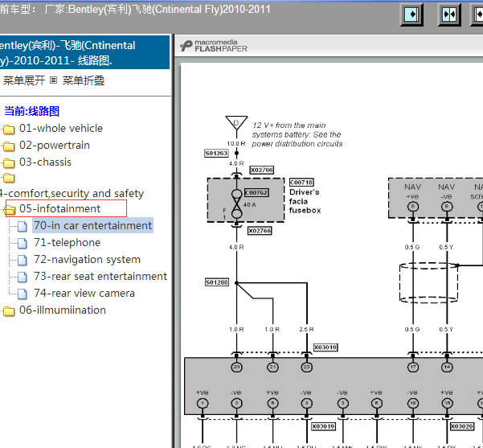Click the NAV +ve terminal label
The height and width of the screenshot is (448, 483).
coord(412,191)
